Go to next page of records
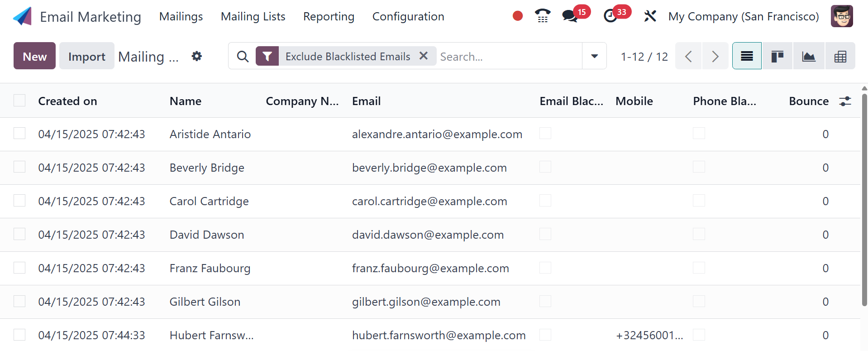868x351 pixels. (x=715, y=56)
